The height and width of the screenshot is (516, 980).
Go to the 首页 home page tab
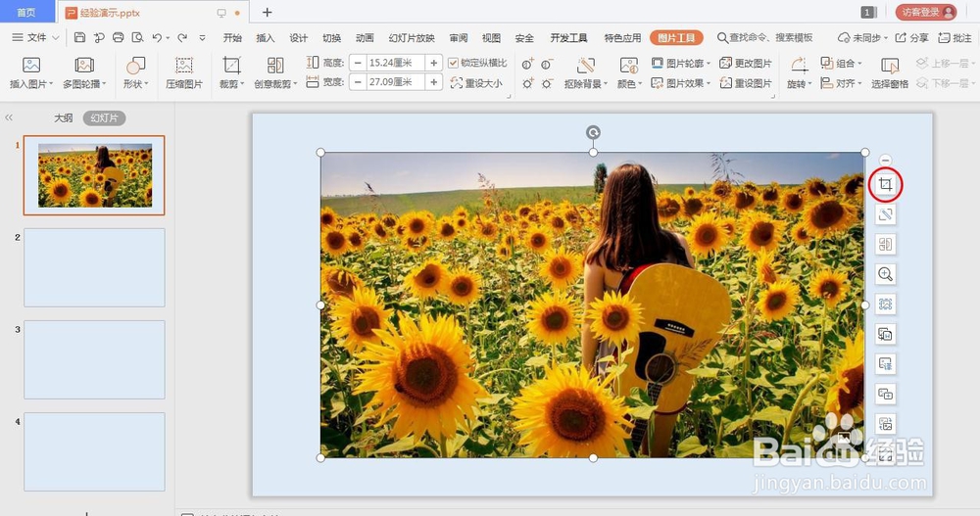click(x=26, y=13)
